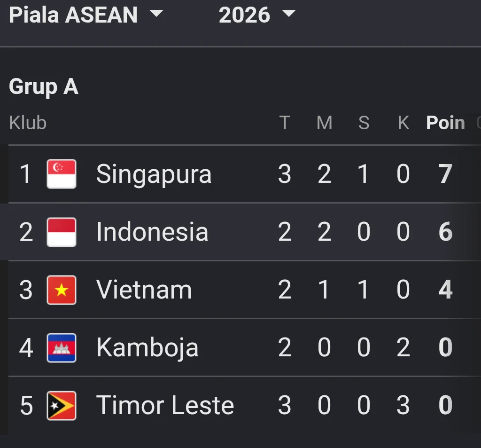Screen dimensions: 481x448
Task: Click the M (wins) column header
Action: [325, 123]
